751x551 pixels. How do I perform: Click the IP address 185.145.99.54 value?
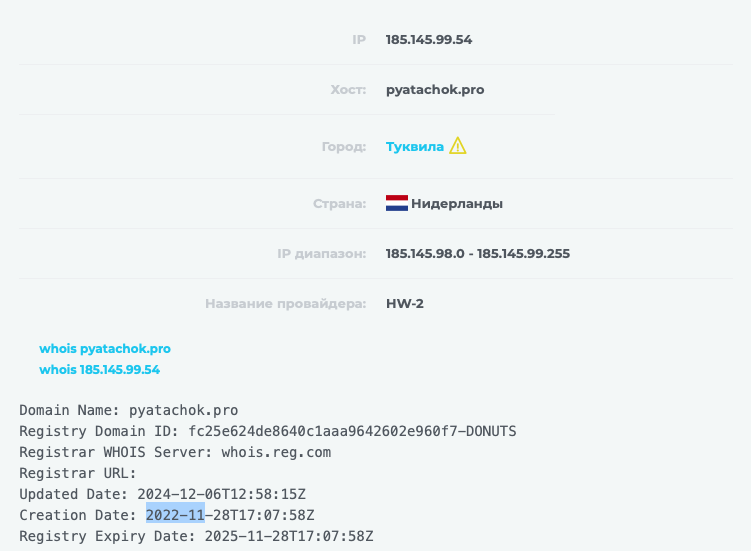pyautogui.click(x=429, y=40)
